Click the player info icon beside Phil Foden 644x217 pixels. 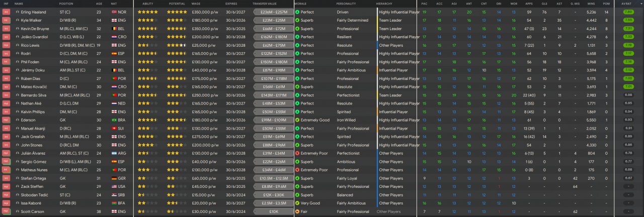18,62
